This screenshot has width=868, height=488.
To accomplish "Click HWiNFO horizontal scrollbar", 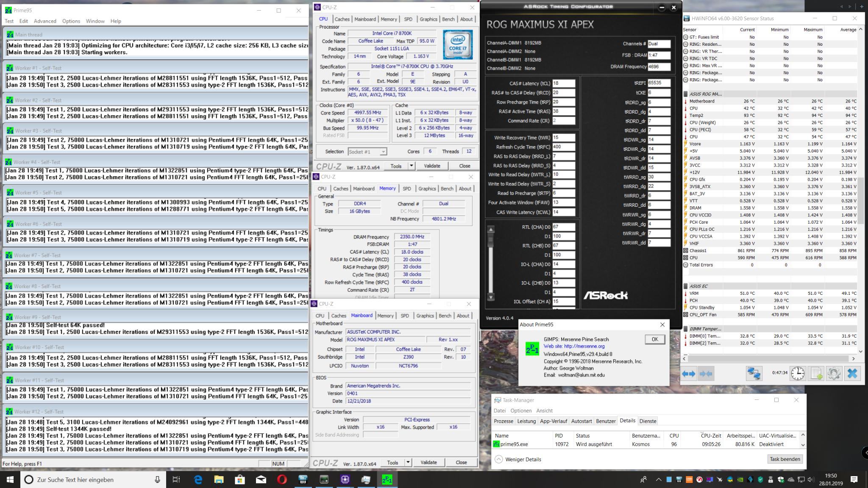I will 770,358.
